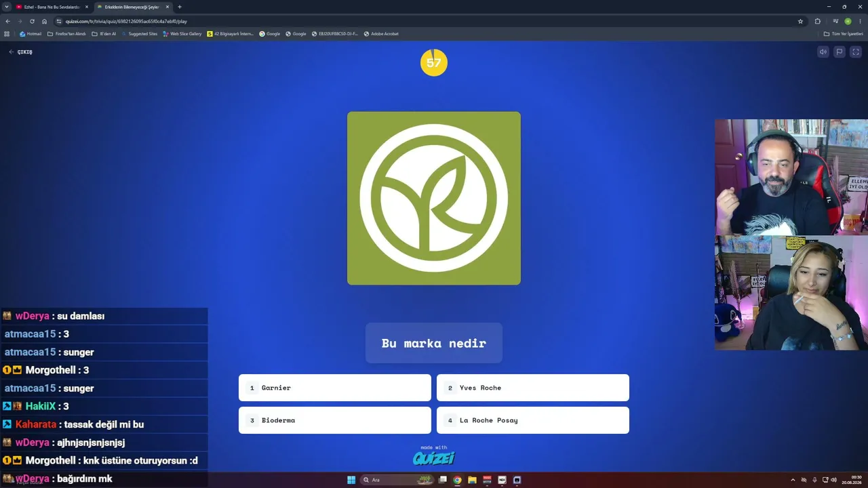Image resolution: width=868 pixels, height=488 pixels.
Task: Choose answer 3 Bioderma
Action: (x=335, y=420)
